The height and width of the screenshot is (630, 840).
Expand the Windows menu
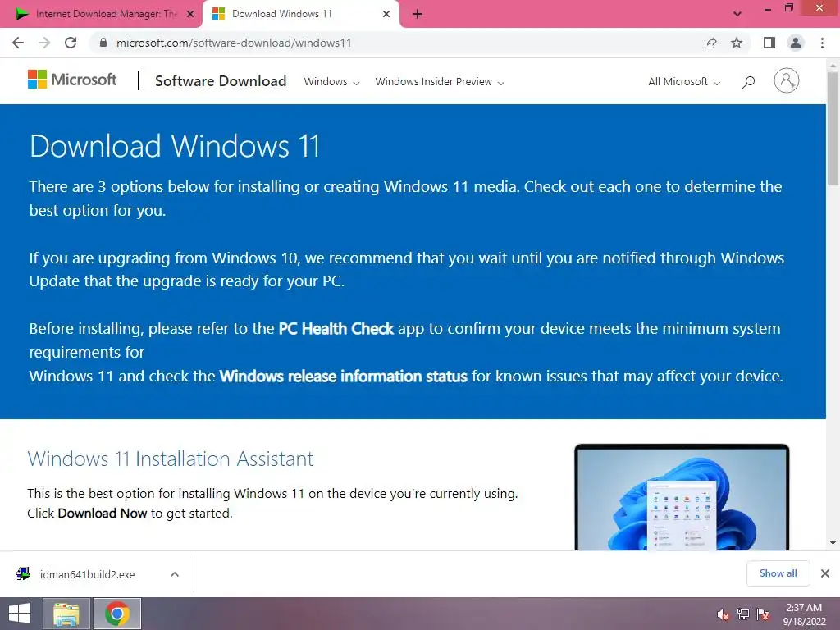pos(331,82)
